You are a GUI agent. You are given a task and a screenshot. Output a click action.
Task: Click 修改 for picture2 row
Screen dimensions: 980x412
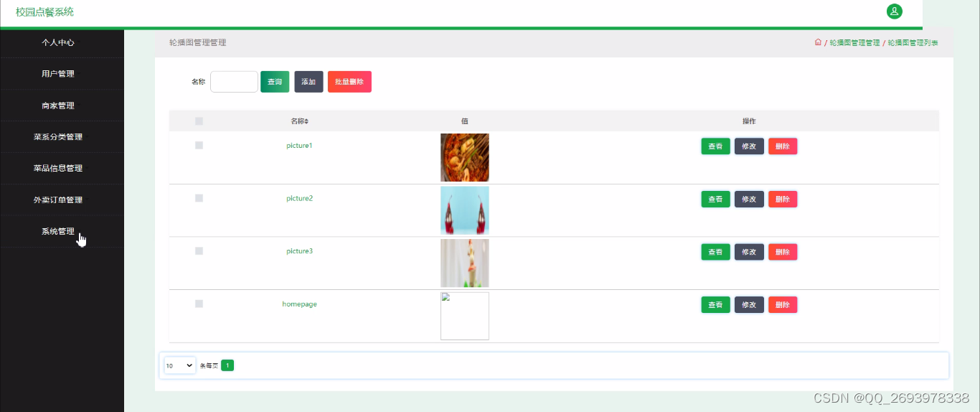749,199
